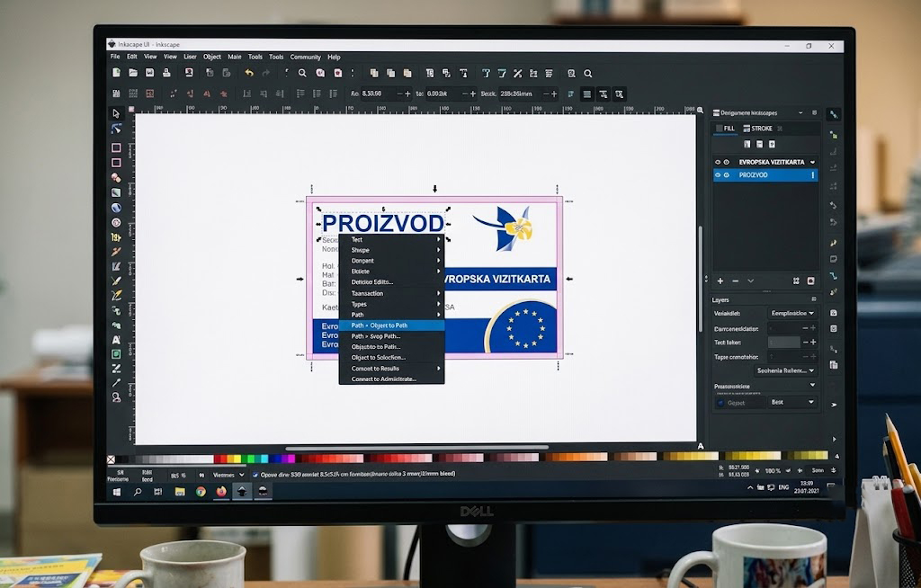Screen dimensions: 921x588
Task: Click the Print icon in toolbar
Action: [166, 73]
